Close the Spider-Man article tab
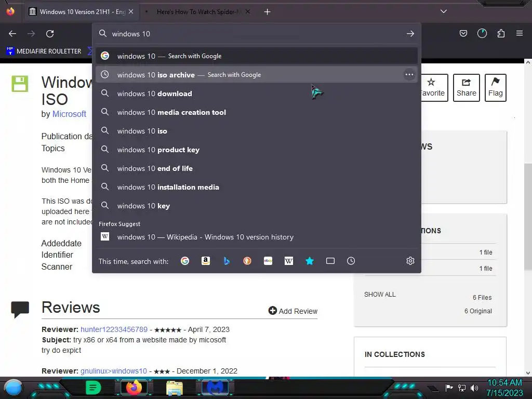 pos(248,11)
